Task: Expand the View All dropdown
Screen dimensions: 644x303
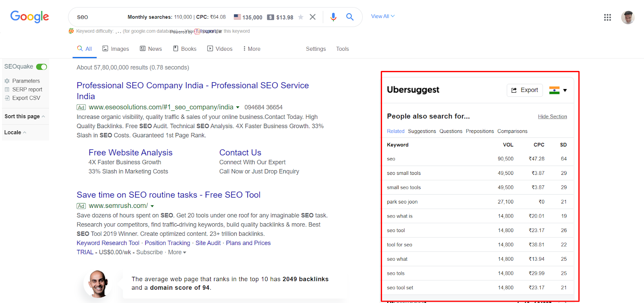Action: point(383,17)
